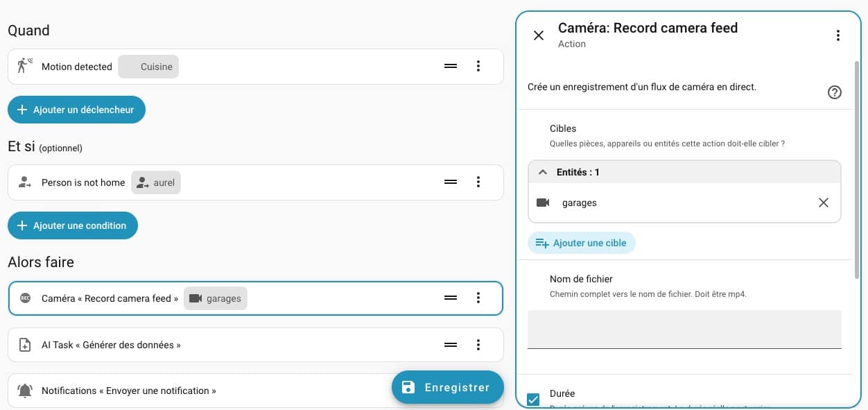The height and width of the screenshot is (410, 868).
Task: Open the action panel overflow menu
Action: (x=837, y=35)
